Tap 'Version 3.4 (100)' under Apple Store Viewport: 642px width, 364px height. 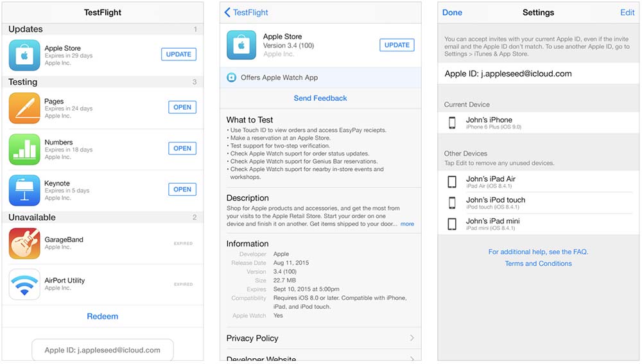pos(288,46)
